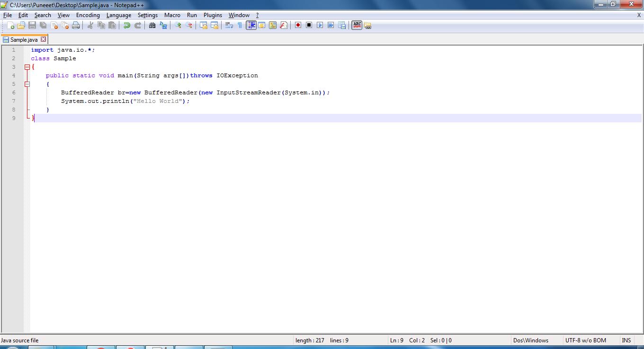Collapse the main method fold on line 5

(x=27, y=84)
